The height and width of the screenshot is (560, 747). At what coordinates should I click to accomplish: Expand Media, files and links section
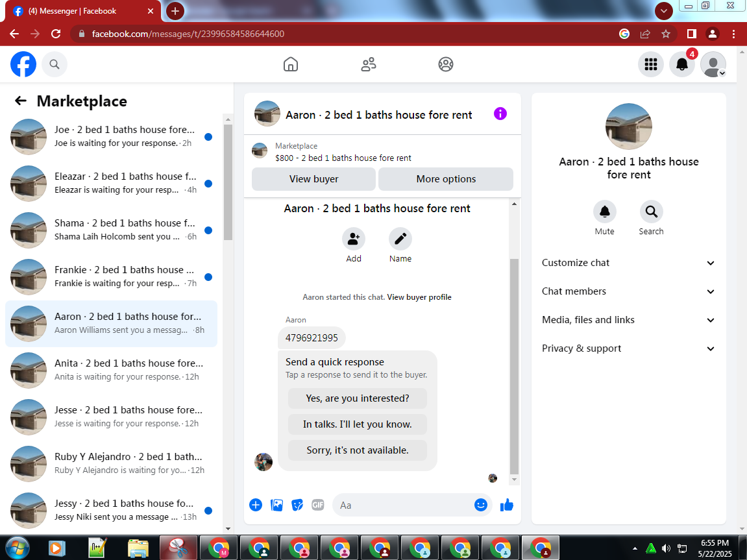[628, 320]
